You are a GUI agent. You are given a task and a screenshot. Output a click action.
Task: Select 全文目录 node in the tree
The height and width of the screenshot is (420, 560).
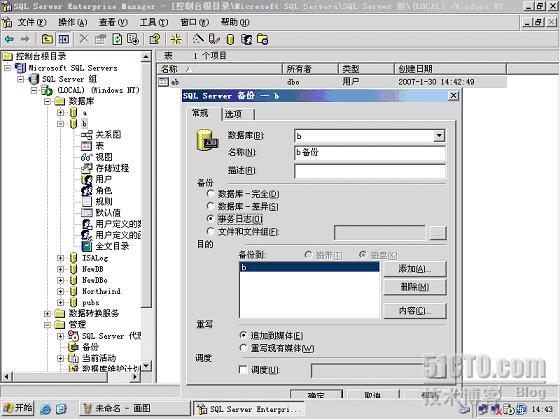coord(112,246)
